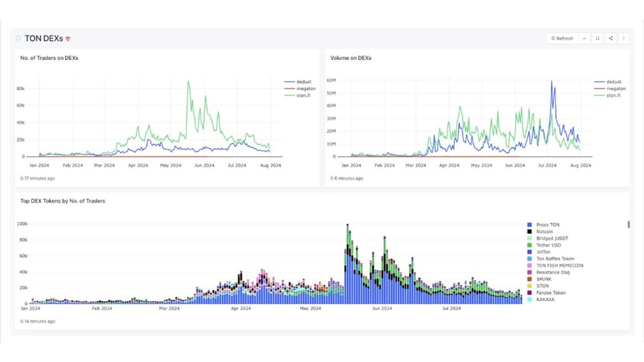Viewport: 644px width, 362px height.
Task: Click "Aug 2024" label on Traders chart axis
Action: (270, 166)
